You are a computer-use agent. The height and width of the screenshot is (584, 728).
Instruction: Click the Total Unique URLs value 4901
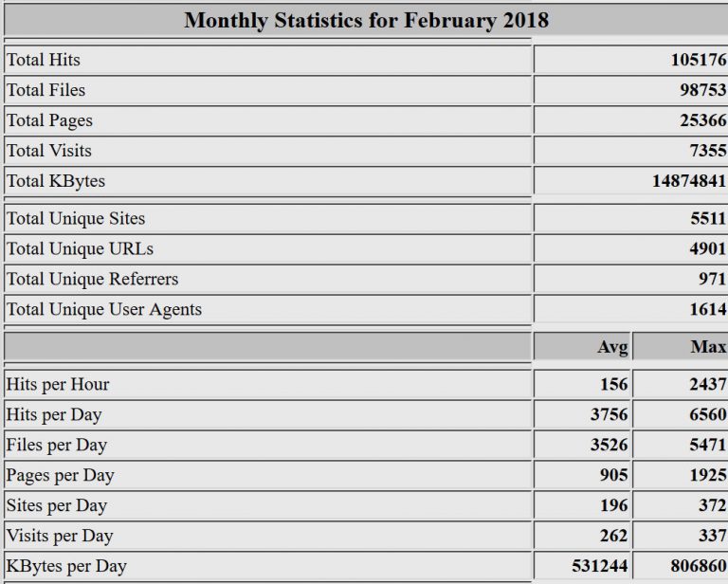pyautogui.click(x=708, y=249)
